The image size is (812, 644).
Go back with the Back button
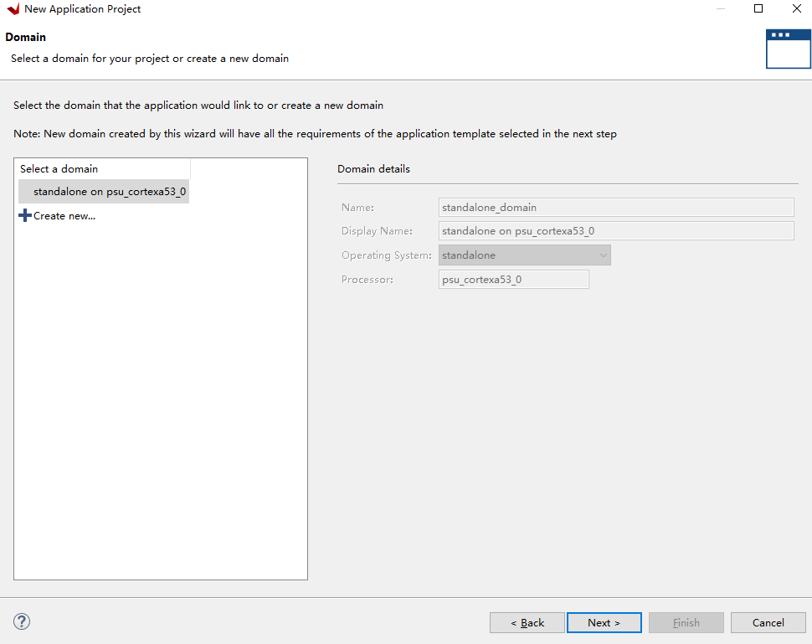click(527, 623)
